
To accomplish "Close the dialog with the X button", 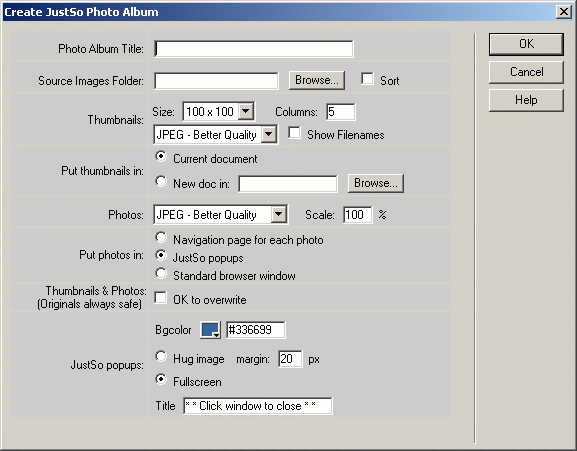I will pyautogui.click(x=563, y=12).
